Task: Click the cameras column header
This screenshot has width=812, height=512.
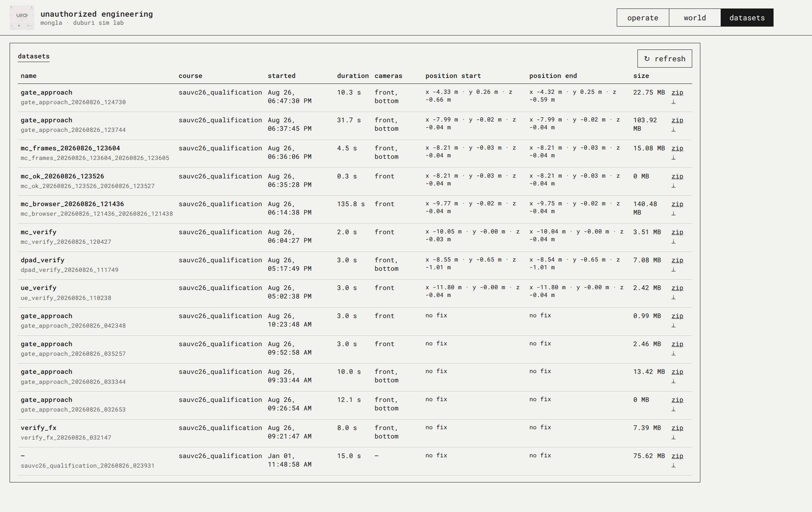Action: point(388,76)
